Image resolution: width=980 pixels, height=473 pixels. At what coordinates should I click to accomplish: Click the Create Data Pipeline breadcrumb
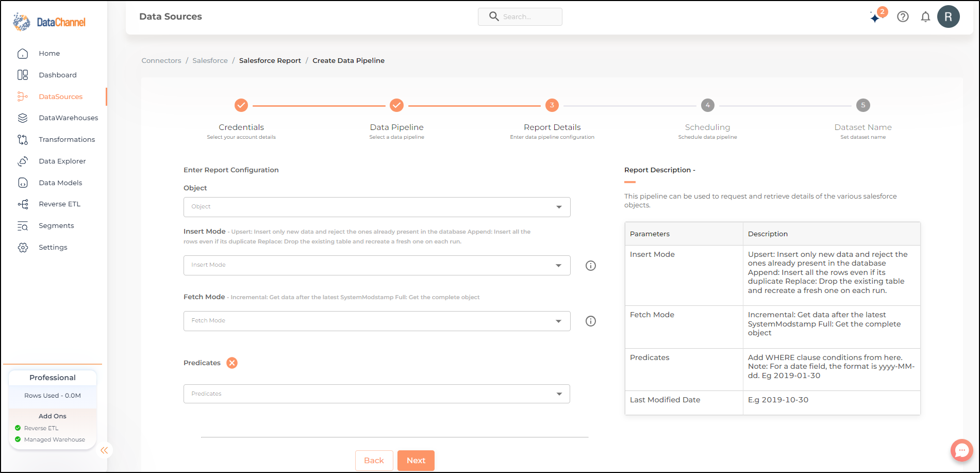(x=348, y=60)
